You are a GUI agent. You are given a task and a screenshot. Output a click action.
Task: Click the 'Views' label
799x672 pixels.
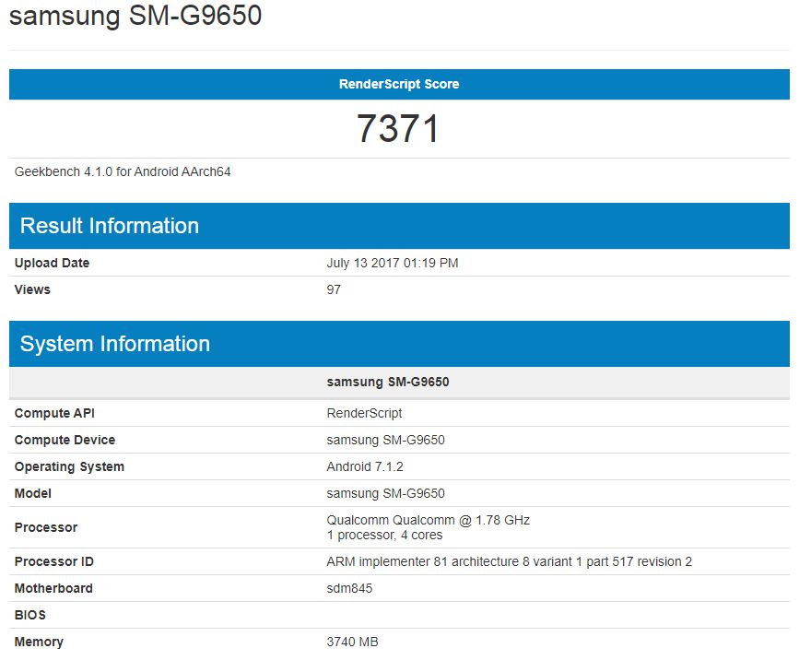pyautogui.click(x=32, y=289)
